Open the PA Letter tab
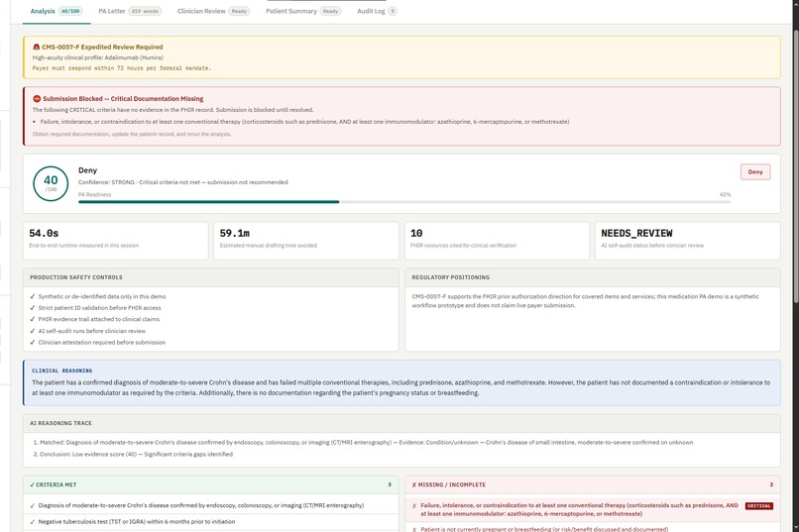This screenshot has height=532, width=799. pos(130,11)
